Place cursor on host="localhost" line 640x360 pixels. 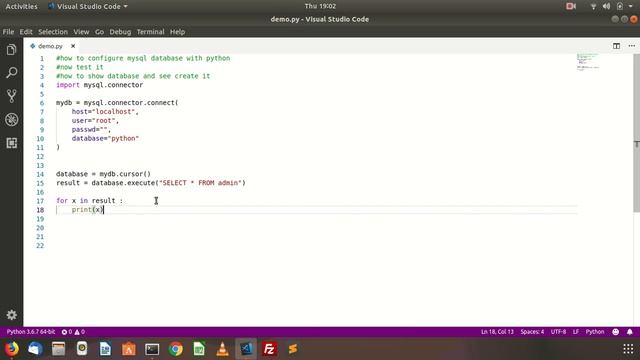click(x=105, y=111)
